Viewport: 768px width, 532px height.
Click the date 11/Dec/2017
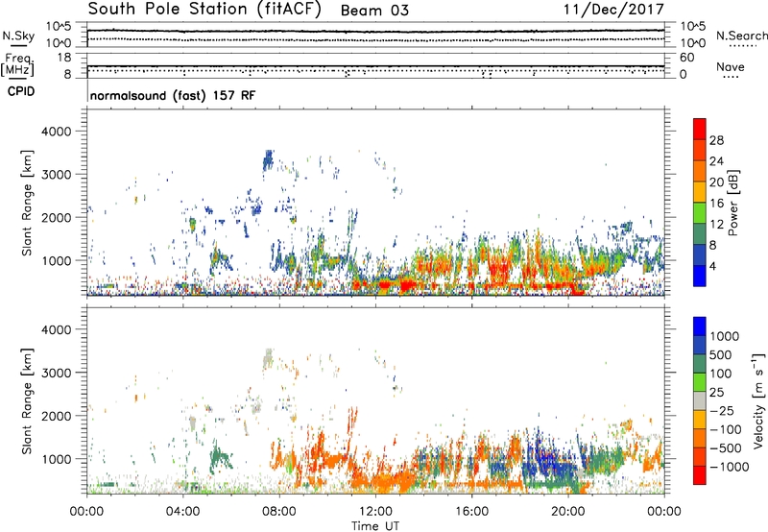pyautogui.click(x=613, y=10)
